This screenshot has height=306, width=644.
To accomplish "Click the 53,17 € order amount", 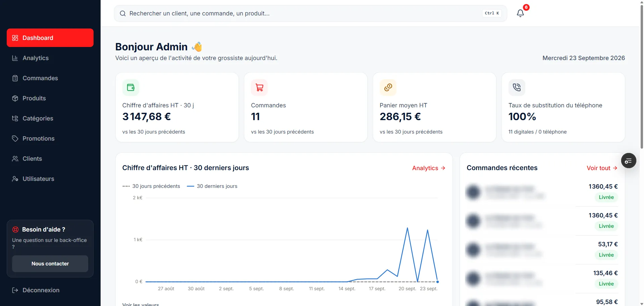I will pos(608,244).
